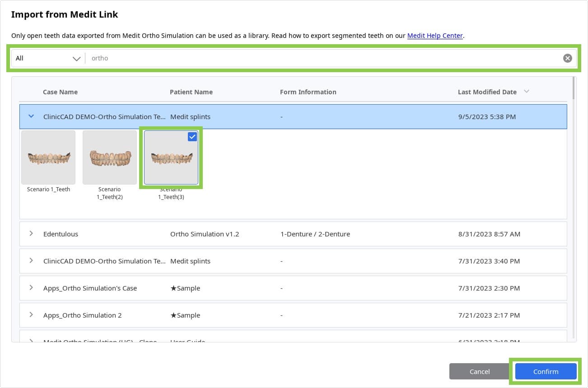Click the Scenario 1_Teeth(3) thumbnail
Image resolution: width=588 pixels, height=388 pixels.
(171, 157)
